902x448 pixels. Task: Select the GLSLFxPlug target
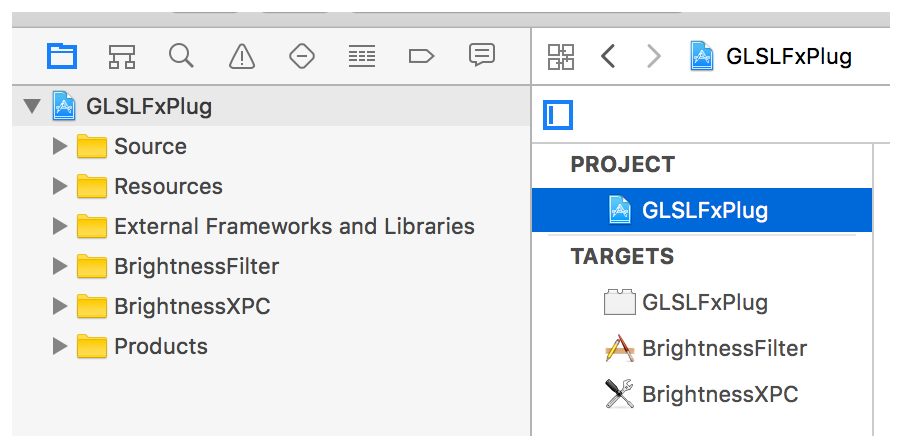(x=704, y=302)
